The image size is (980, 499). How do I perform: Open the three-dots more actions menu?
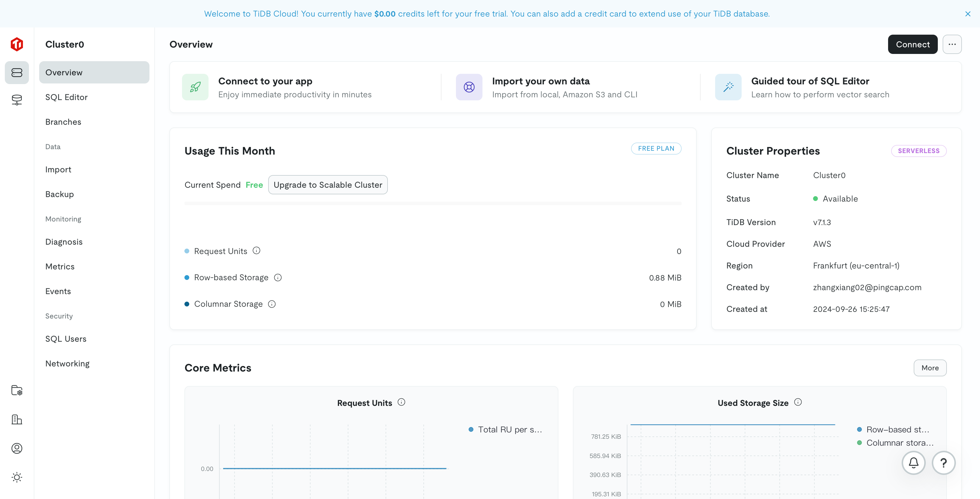952,44
